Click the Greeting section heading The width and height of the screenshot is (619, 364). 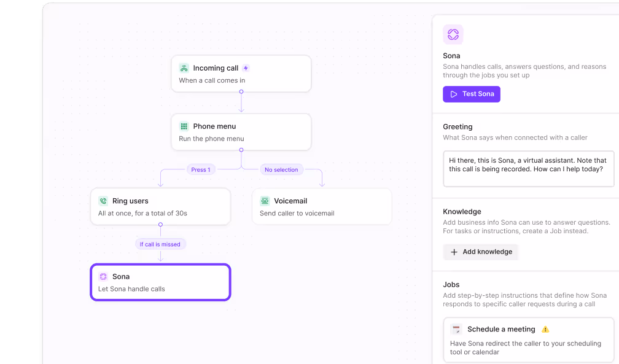click(457, 126)
